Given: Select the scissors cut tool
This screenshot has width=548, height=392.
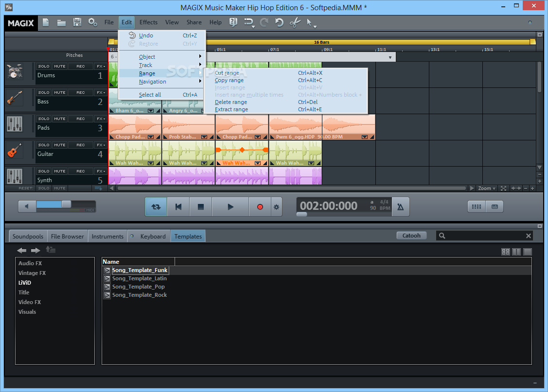Looking at the screenshot, I should [x=295, y=23].
